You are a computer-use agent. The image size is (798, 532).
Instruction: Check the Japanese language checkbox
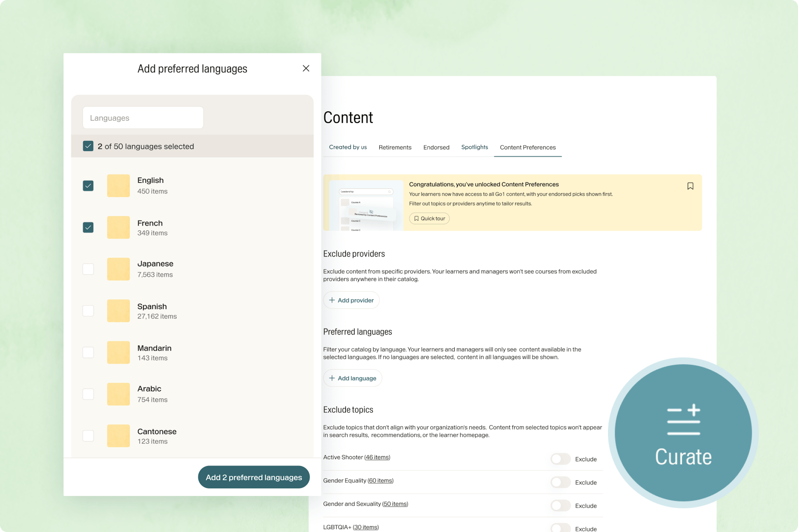point(88,269)
